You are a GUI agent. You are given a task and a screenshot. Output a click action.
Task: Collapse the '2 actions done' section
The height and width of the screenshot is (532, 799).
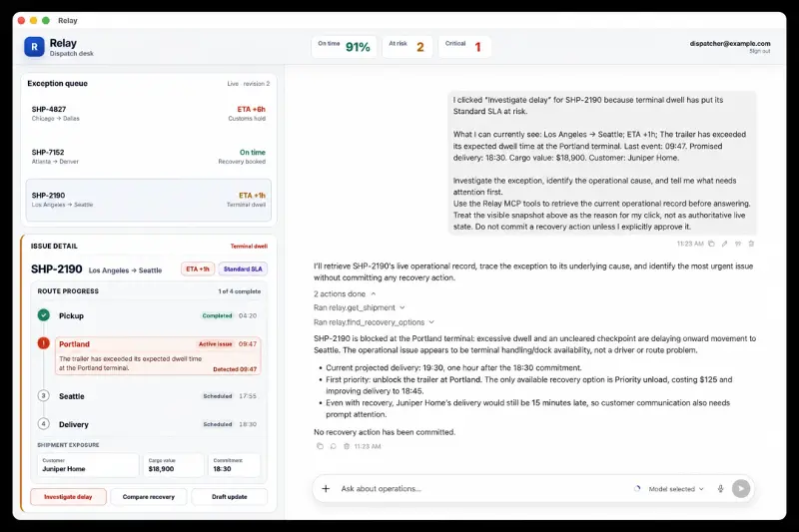345,293
